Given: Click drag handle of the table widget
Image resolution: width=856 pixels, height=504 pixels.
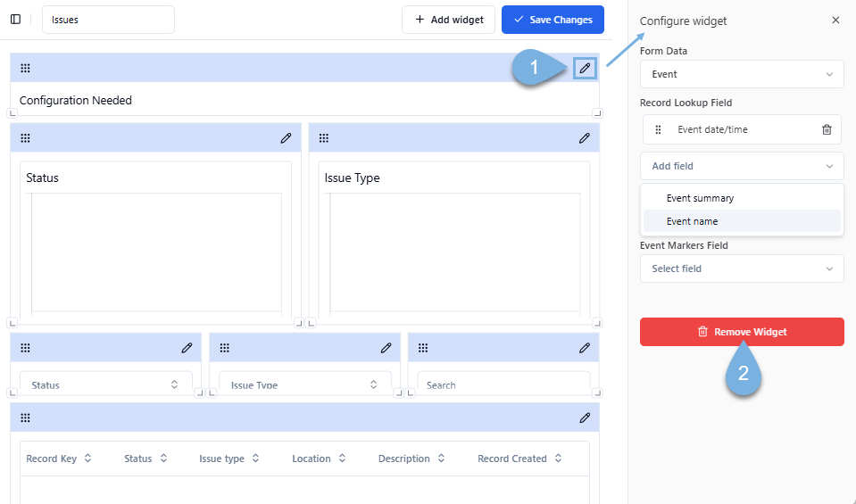Looking at the screenshot, I should tap(25, 417).
